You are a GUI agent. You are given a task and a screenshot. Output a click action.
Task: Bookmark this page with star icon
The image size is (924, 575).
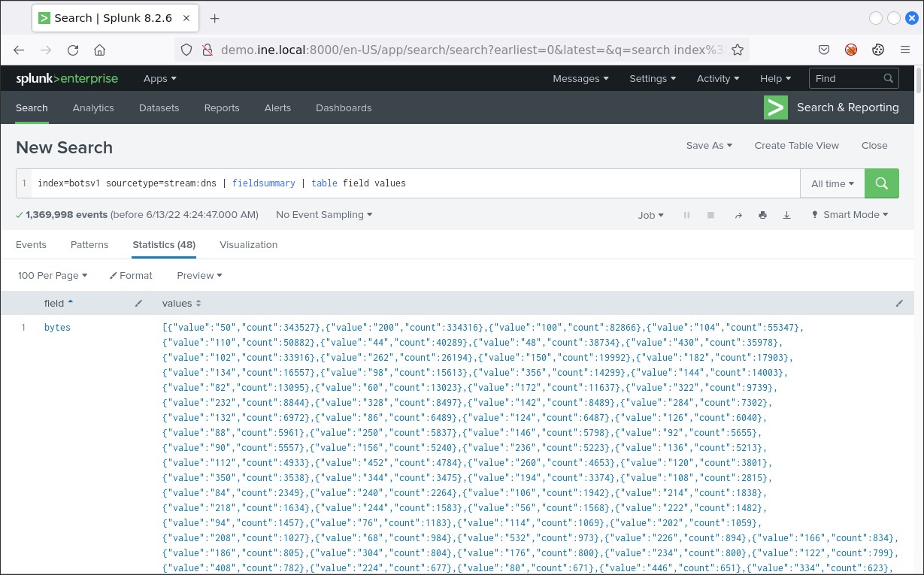pos(738,50)
